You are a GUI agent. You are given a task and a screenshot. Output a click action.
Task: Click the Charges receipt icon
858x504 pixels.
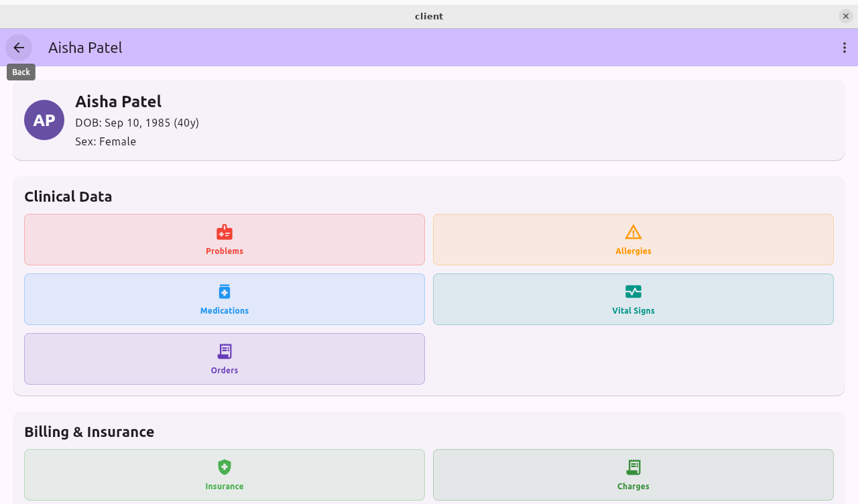click(633, 467)
